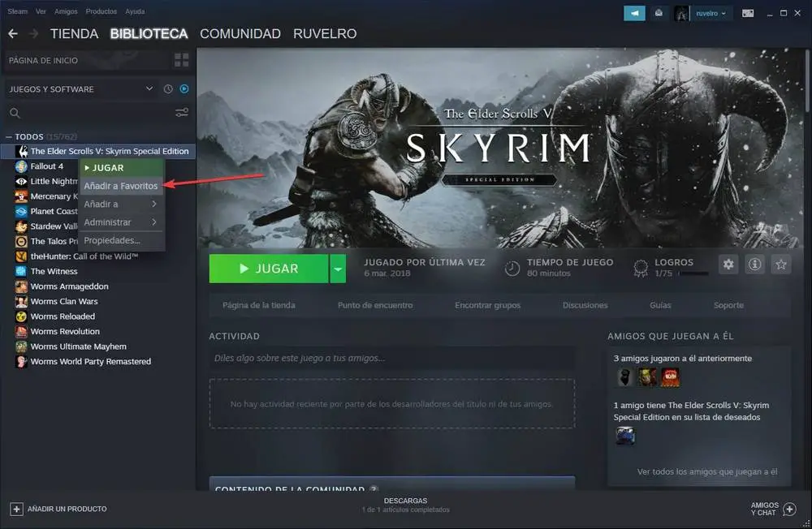Click the red-haired friend avatar

pos(670,377)
